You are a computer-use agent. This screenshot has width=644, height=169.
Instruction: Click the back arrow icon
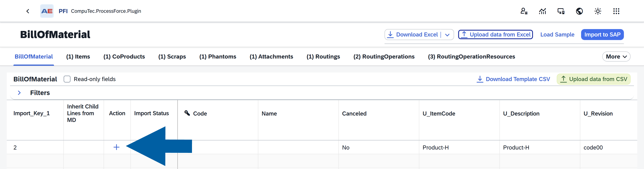28,11
